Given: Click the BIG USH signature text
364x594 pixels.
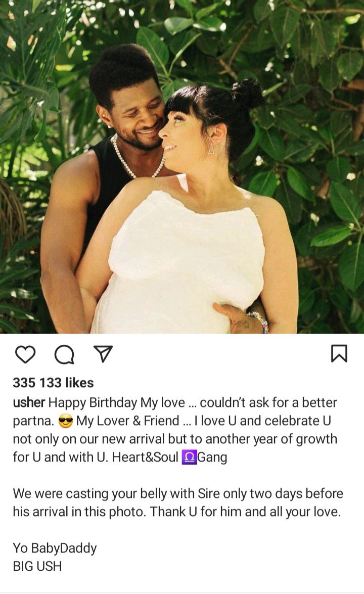Looking at the screenshot, I should [x=37, y=566].
